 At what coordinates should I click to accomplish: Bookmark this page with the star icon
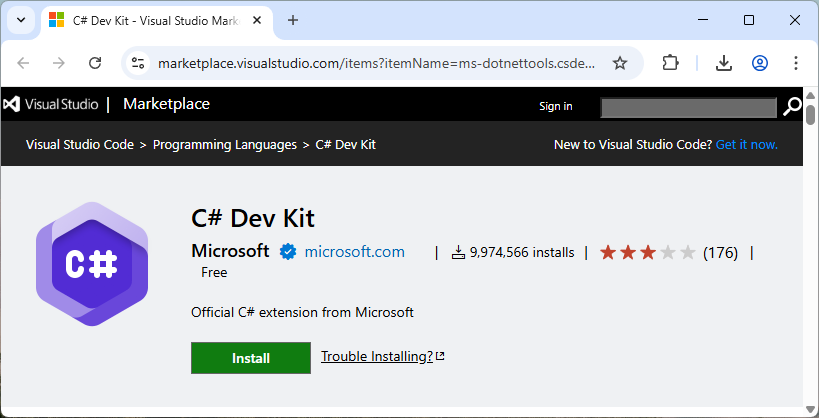[619, 63]
